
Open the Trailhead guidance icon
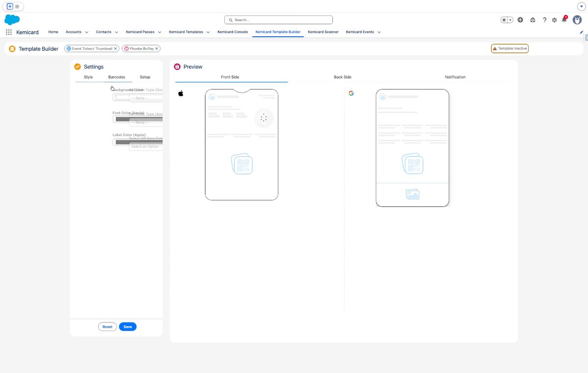tap(533, 20)
